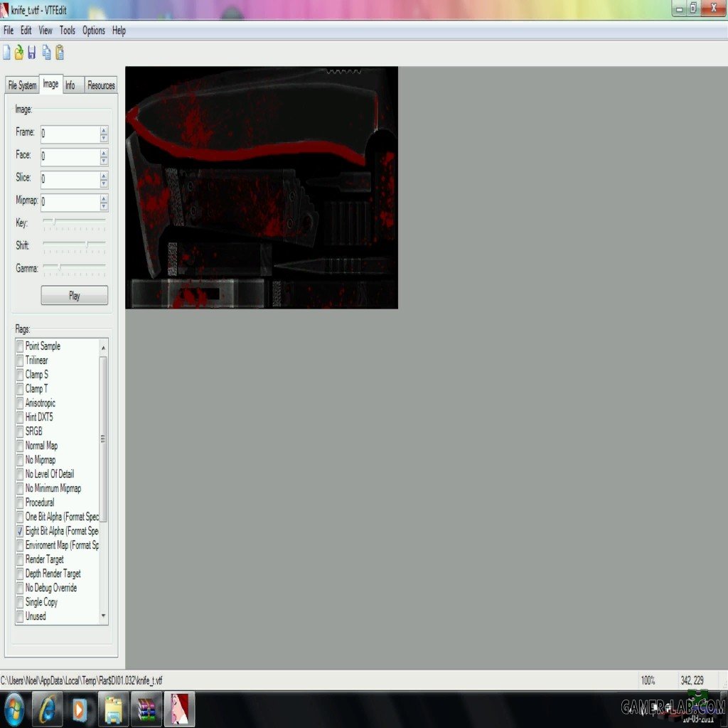Image resolution: width=728 pixels, height=728 pixels.
Task: Click the Frame spinner arrows
Action: [x=104, y=134]
